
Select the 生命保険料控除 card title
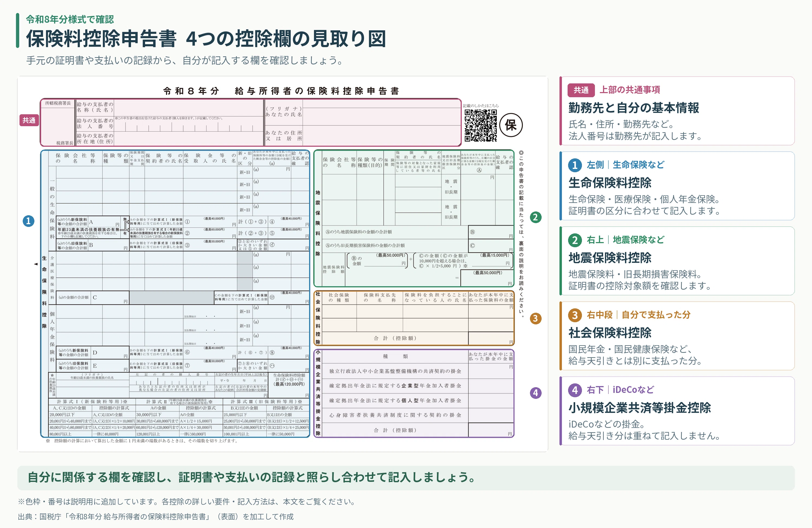[x=610, y=183]
